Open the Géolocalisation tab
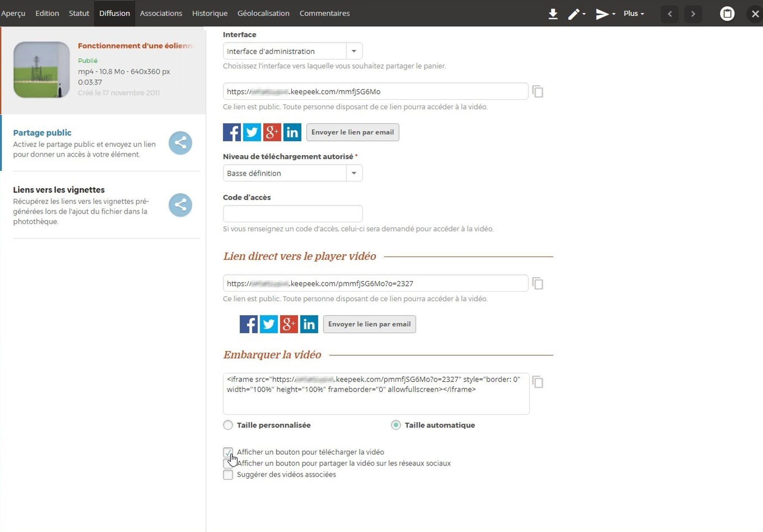 point(263,13)
